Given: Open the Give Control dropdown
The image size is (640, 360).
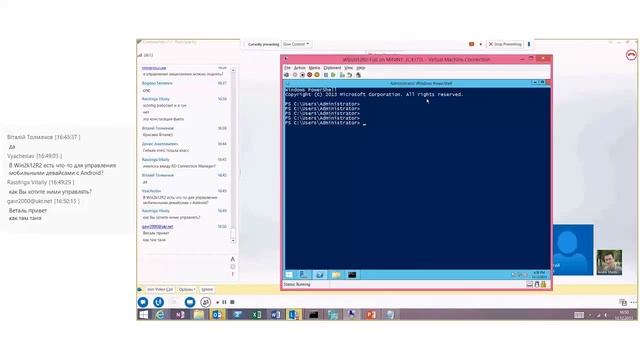Looking at the screenshot, I should click(296, 44).
